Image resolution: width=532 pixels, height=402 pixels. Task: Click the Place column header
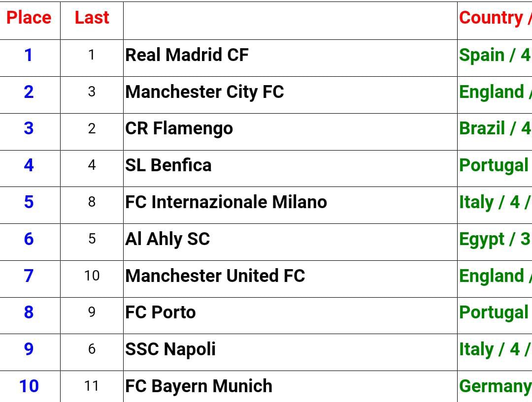29,18
